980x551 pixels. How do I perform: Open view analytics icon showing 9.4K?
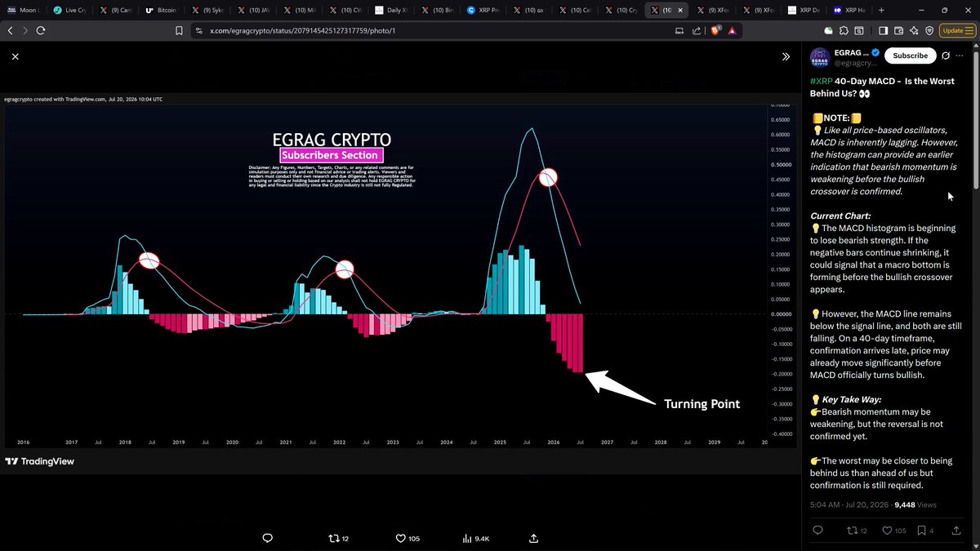point(476,539)
